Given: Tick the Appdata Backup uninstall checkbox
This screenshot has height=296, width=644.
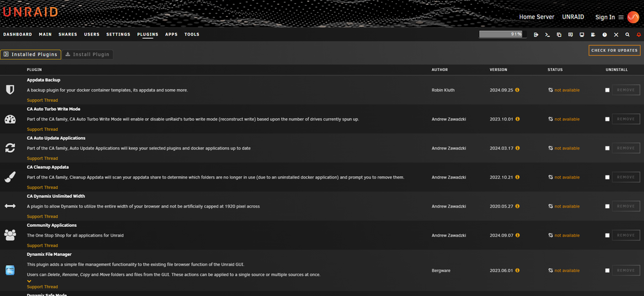Looking at the screenshot, I should click(x=607, y=90).
